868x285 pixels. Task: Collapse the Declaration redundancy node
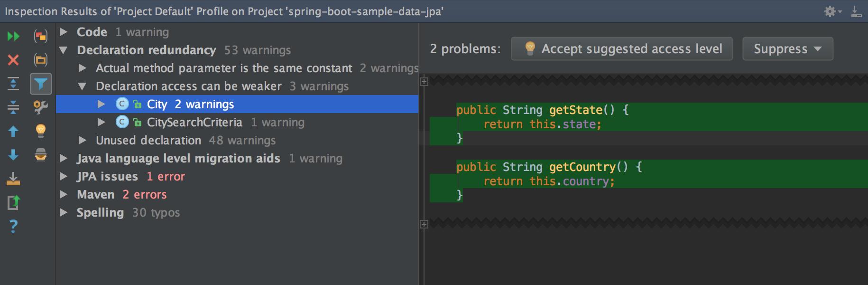(64, 50)
